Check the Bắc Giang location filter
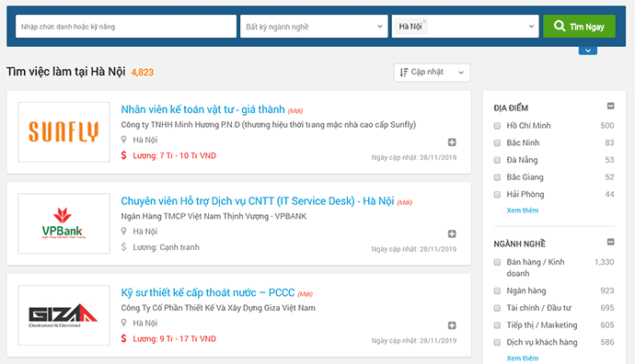 [497, 177]
